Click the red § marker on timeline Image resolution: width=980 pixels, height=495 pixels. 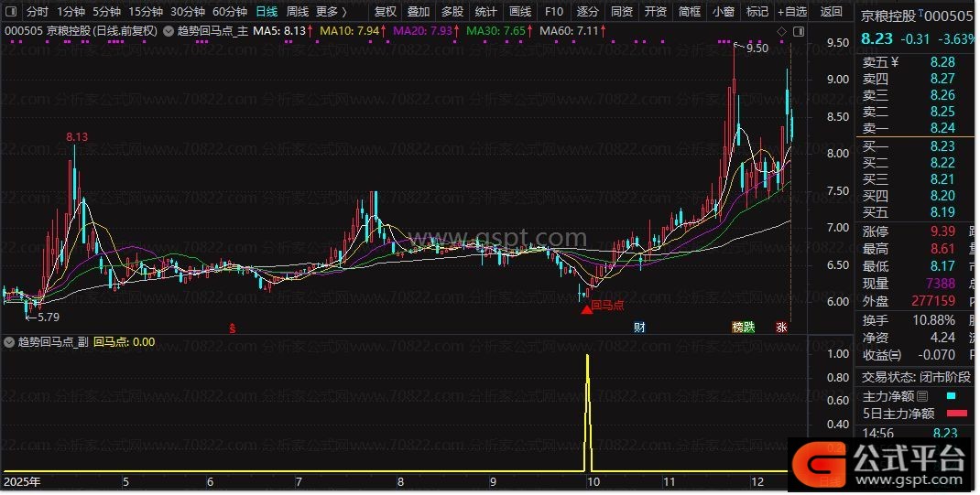(233, 327)
